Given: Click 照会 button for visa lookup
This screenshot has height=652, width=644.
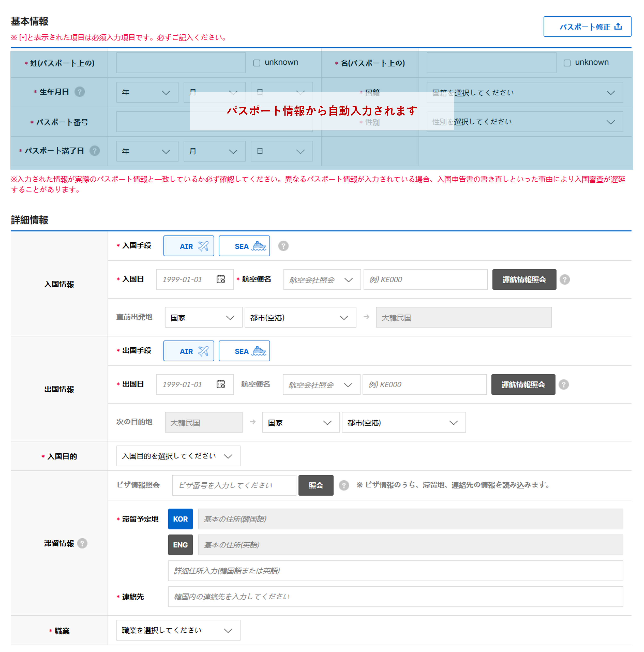Looking at the screenshot, I should [x=316, y=485].
